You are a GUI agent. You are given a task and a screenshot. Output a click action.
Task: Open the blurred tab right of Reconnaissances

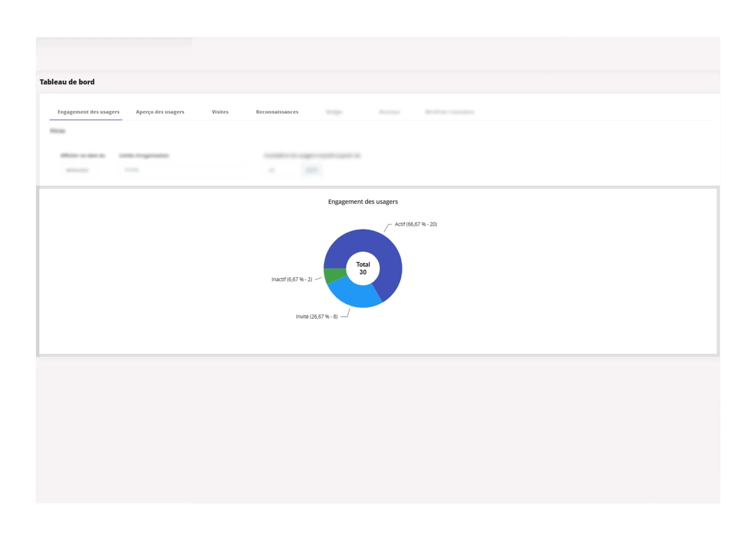point(334,112)
